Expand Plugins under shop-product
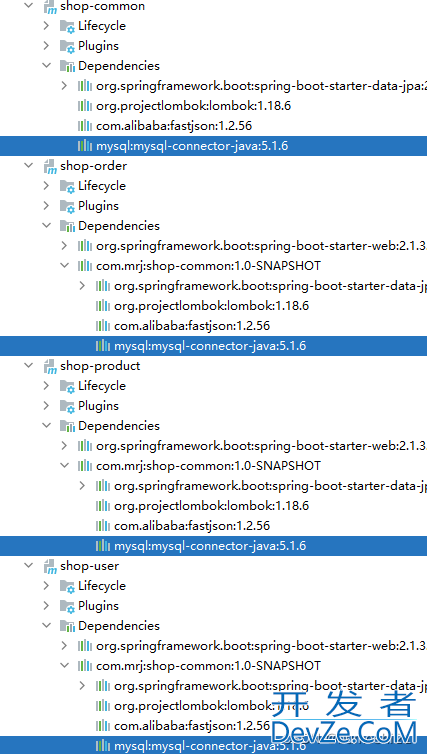Image resolution: width=427 pixels, height=754 pixels. tap(46, 405)
